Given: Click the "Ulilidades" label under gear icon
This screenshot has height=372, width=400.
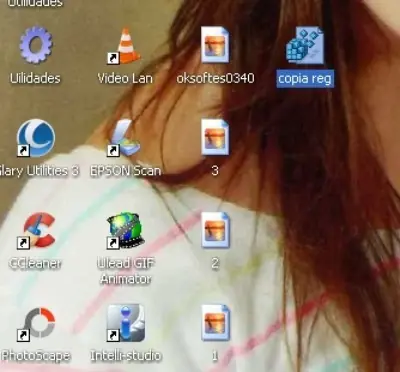Looking at the screenshot, I should [35, 78].
